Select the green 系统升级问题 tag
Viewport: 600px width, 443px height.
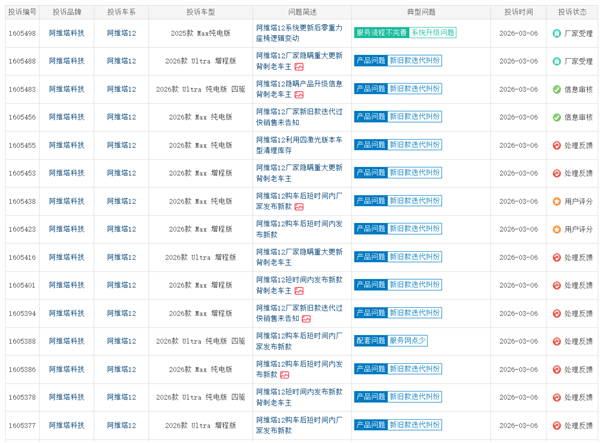[x=432, y=33]
